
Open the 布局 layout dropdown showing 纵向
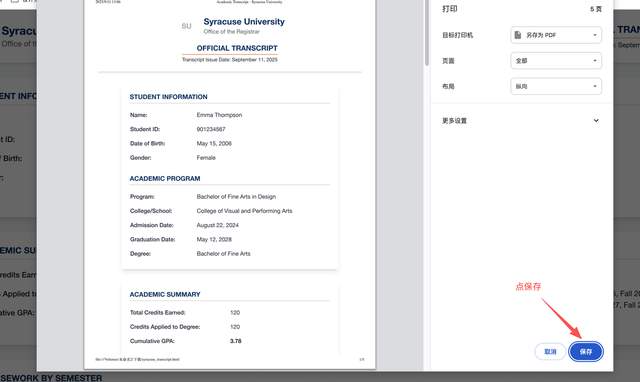coord(556,86)
